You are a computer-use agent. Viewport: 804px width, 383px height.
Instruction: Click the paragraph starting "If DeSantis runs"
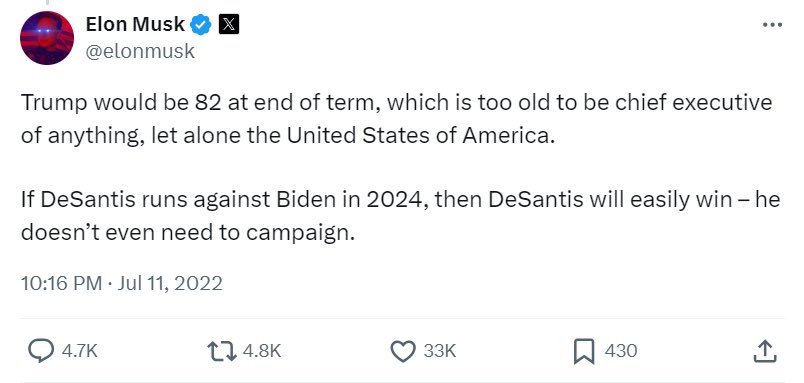[400, 216]
